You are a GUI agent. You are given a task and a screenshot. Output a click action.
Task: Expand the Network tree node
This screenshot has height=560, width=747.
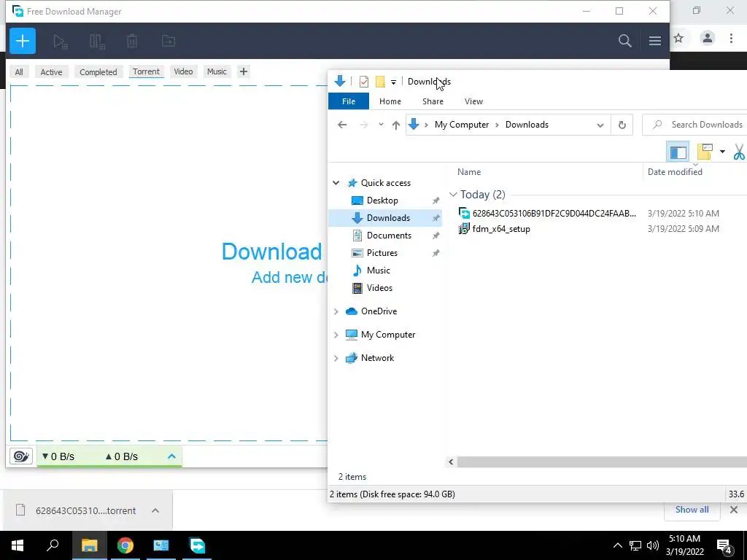click(336, 358)
